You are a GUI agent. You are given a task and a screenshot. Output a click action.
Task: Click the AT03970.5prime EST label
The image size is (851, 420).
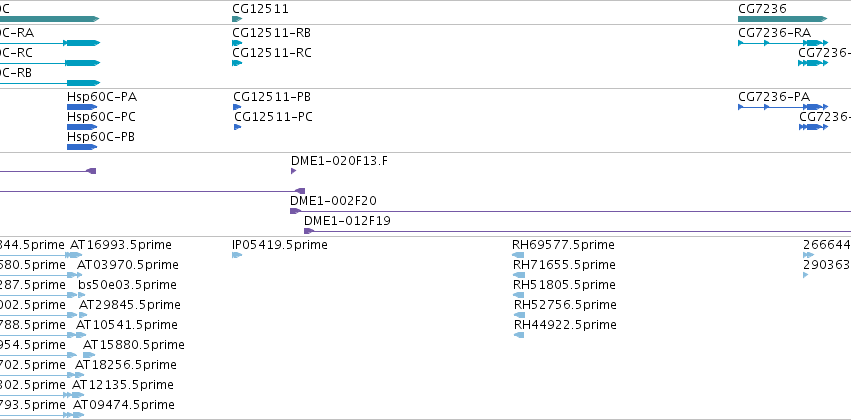(x=128, y=265)
